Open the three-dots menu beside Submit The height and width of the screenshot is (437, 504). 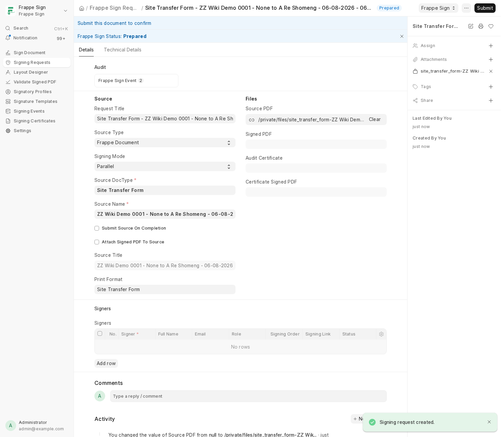[x=466, y=8]
